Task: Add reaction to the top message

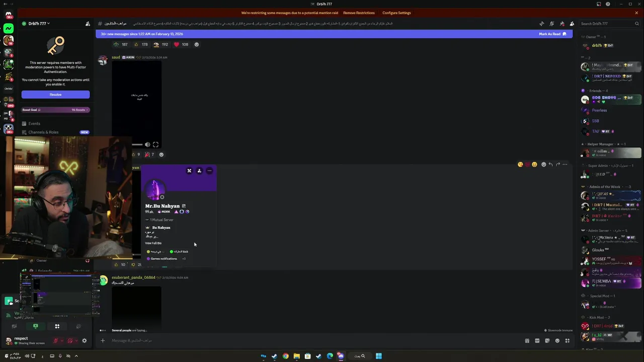Action: 197,44
